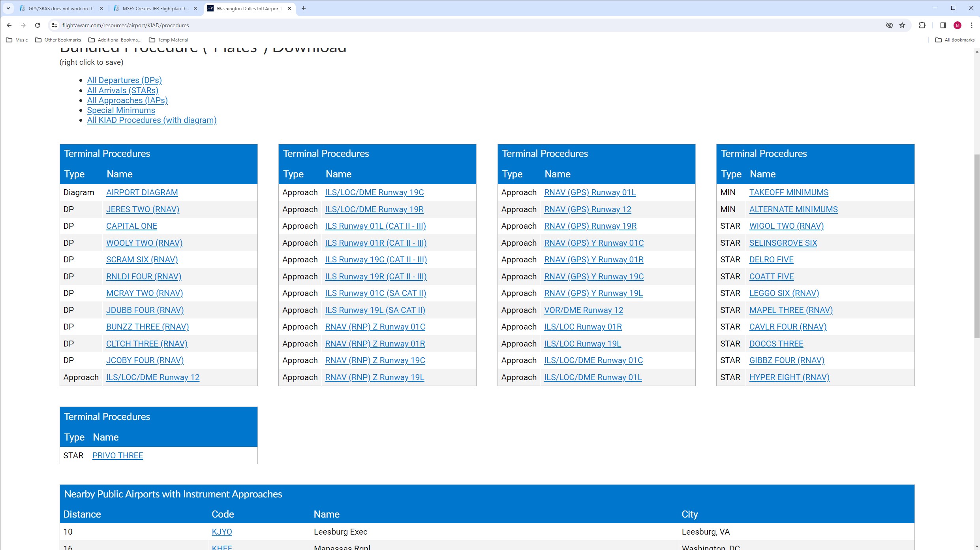Close the Washington Dulles Intl Airport tab
Viewport: 980px width, 550px height.
point(289,8)
